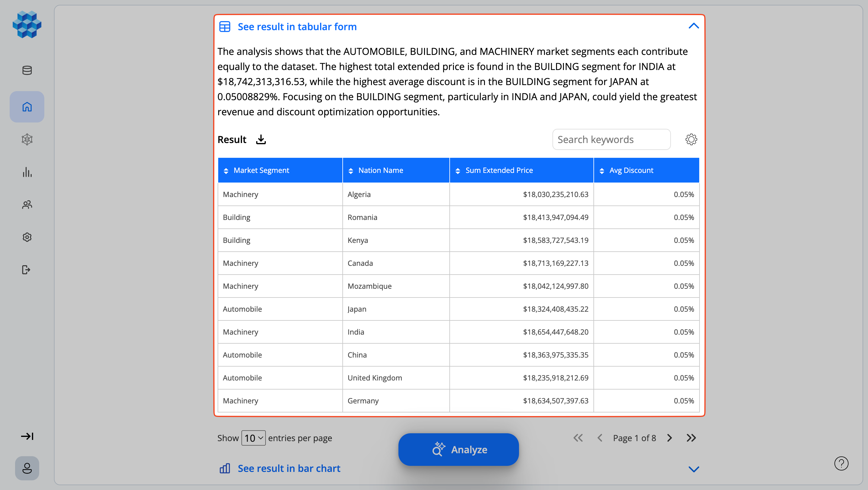868x490 pixels.
Task: Download the result using the download icon
Action: point(261,139)
